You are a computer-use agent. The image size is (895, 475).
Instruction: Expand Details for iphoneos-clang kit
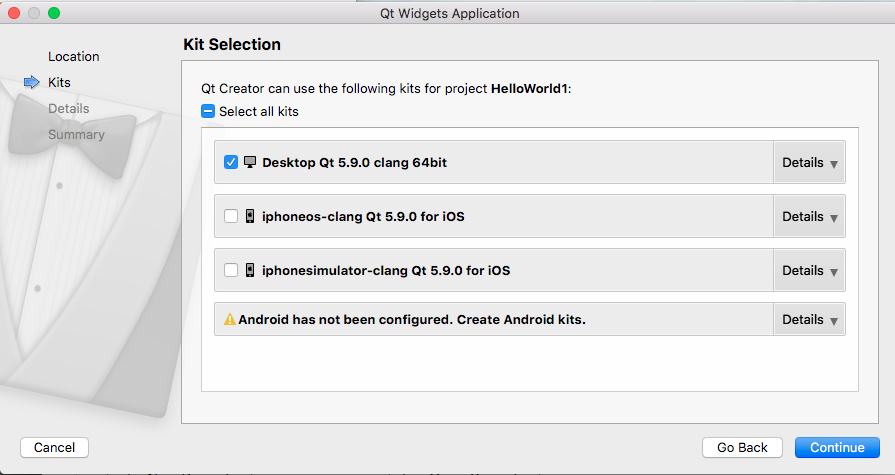[809, 216]
